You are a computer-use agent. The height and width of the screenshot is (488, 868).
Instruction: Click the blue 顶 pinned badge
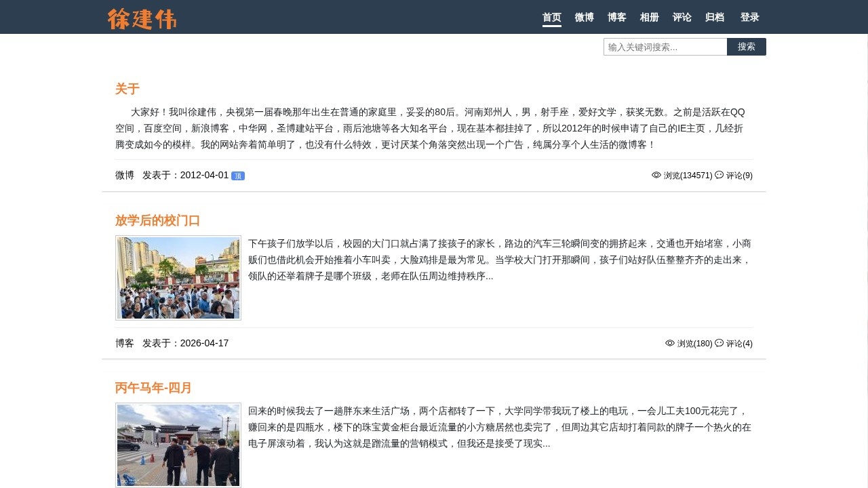click(237, 176)
